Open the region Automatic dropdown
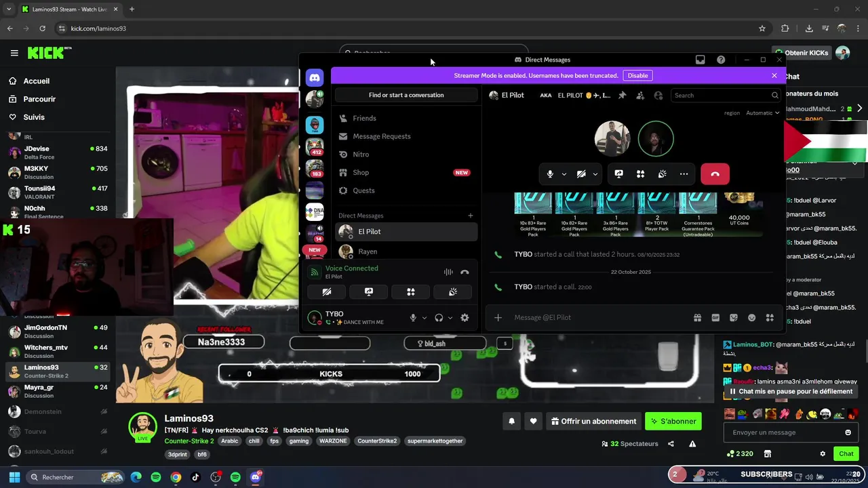Screen dimensions: 868x488 pos(762,113)
